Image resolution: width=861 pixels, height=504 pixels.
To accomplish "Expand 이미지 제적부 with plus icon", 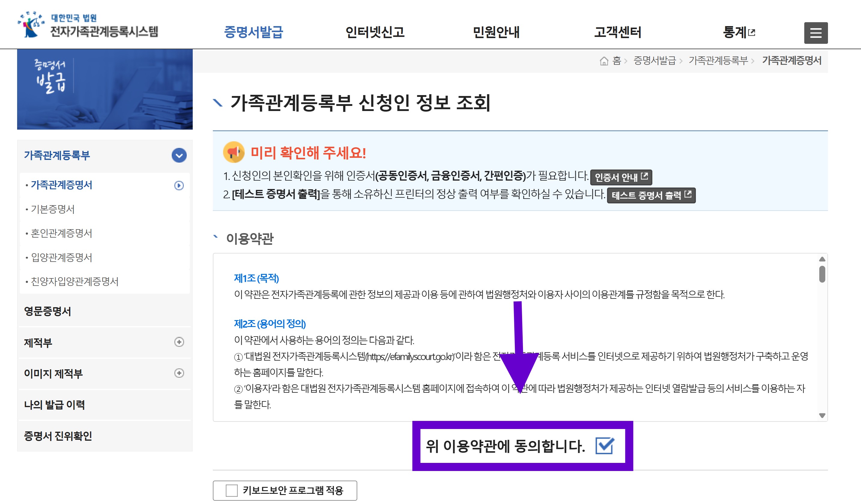I will point(179,373).
